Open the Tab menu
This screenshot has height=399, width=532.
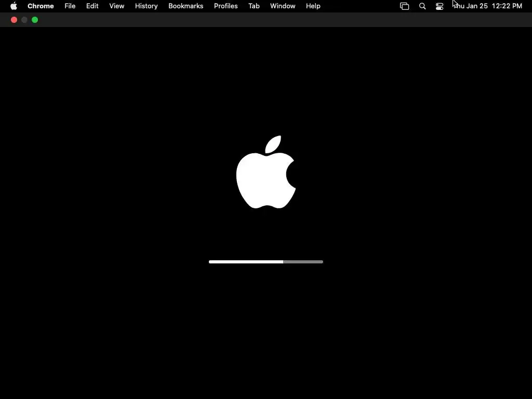click(254, 6)
